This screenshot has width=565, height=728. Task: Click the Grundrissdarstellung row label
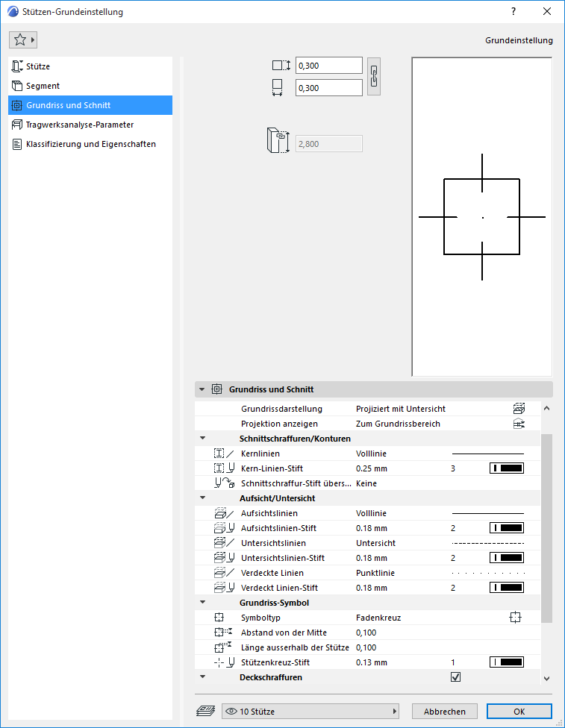coord(281,409)
